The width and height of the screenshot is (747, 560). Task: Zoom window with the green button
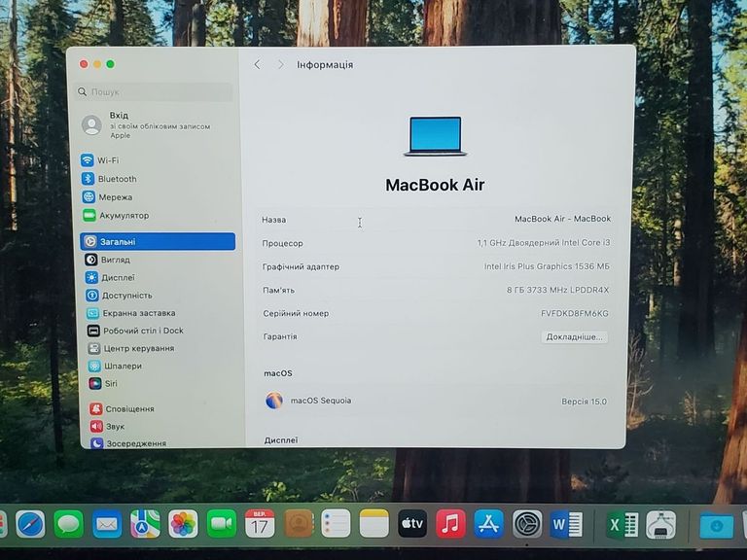(x=111, y=64)
